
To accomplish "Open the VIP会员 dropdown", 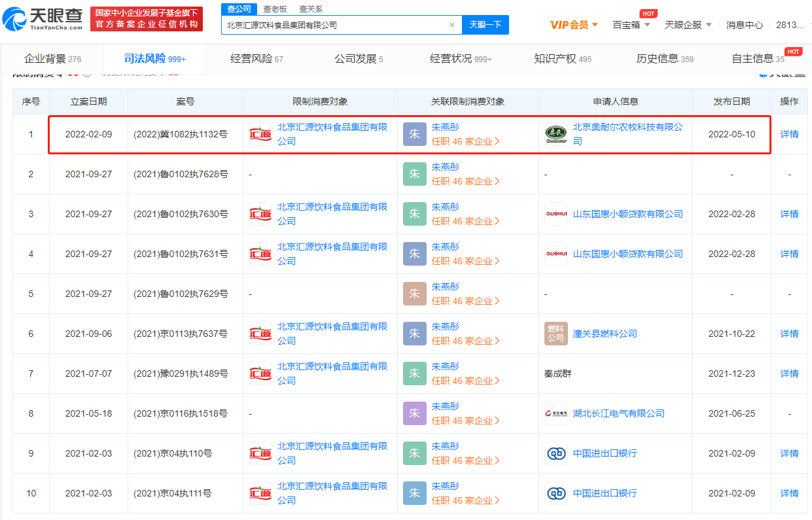I will (x=574, y=25).
